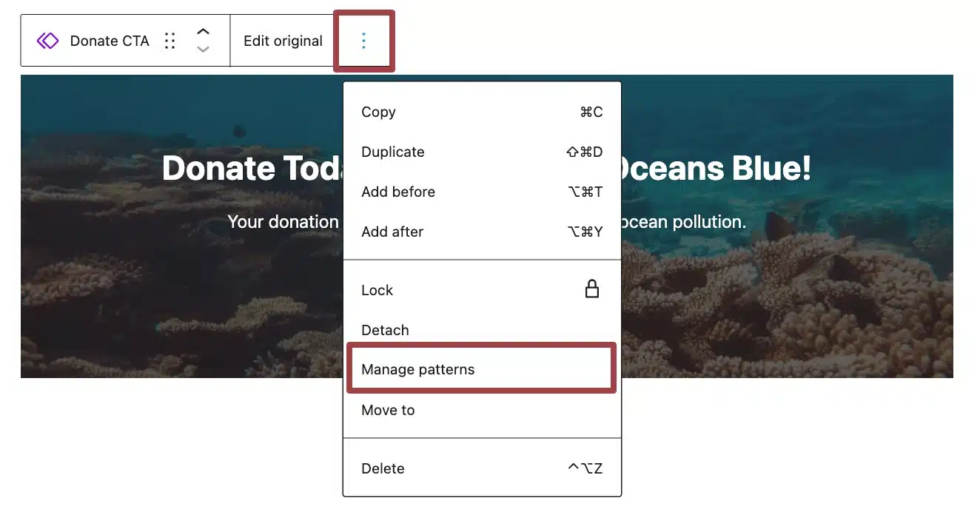Choose the Add before option
Screen dimensions: 980x512
point(482,192)
